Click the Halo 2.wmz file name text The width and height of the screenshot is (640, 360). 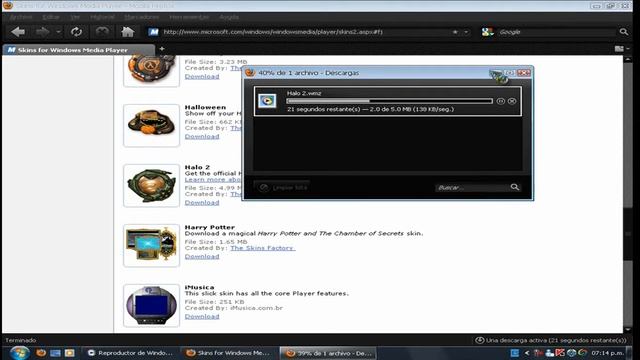click(x=304, y=93)
